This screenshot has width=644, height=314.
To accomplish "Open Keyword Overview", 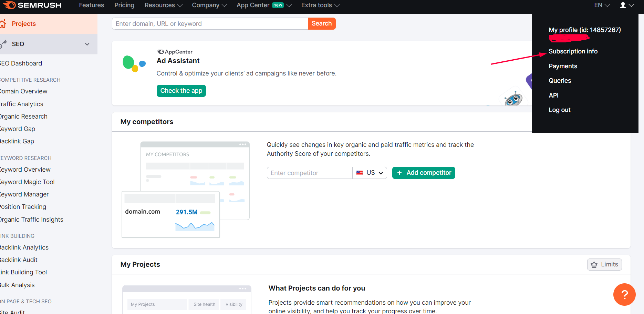I will click(x=25, y=170).
